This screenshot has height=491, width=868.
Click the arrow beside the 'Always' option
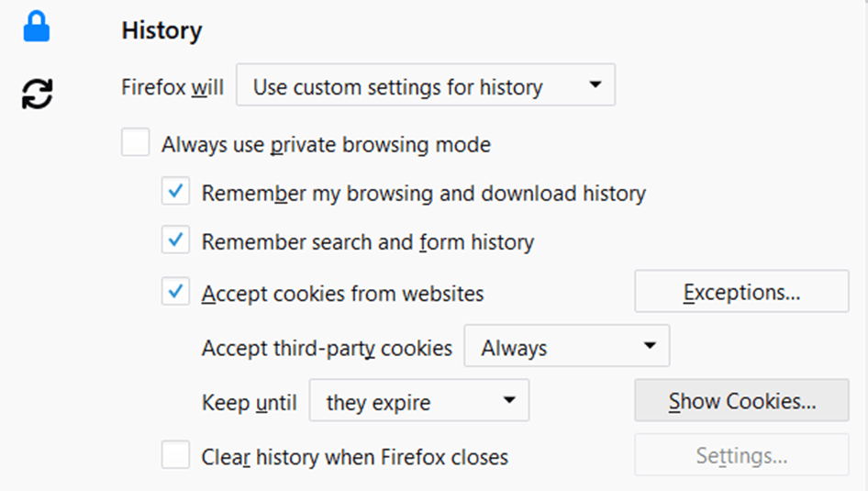pos(650,347)
